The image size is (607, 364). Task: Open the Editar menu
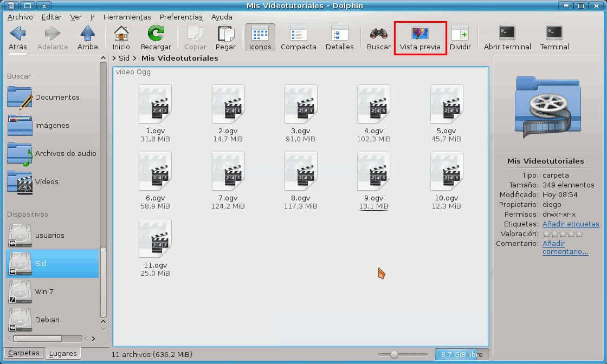point(51,17)
